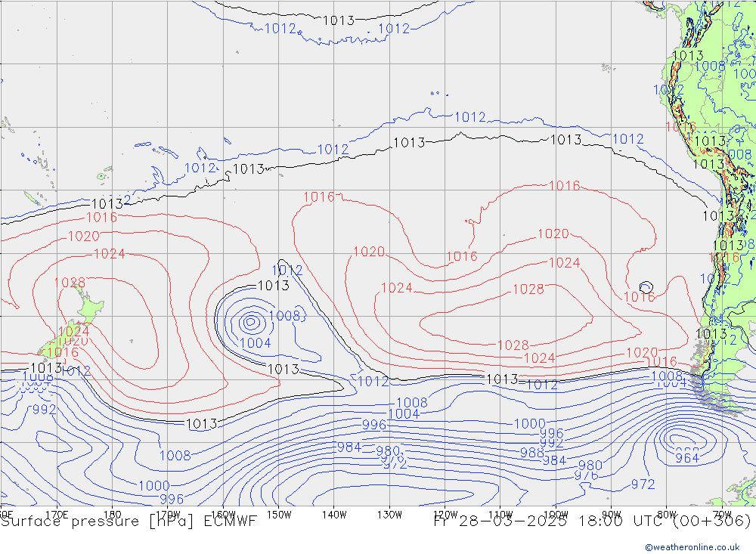Click the 1016 label near 150W

319,197
